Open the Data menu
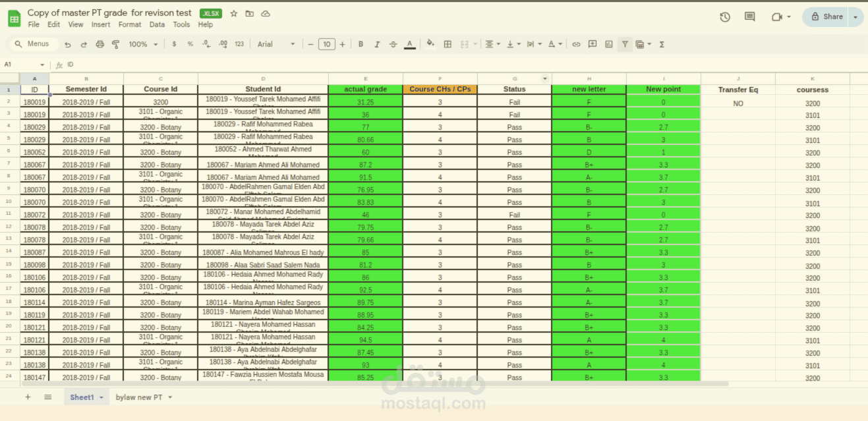The height and width of the screenshot is (421, 868). (157, 24)
